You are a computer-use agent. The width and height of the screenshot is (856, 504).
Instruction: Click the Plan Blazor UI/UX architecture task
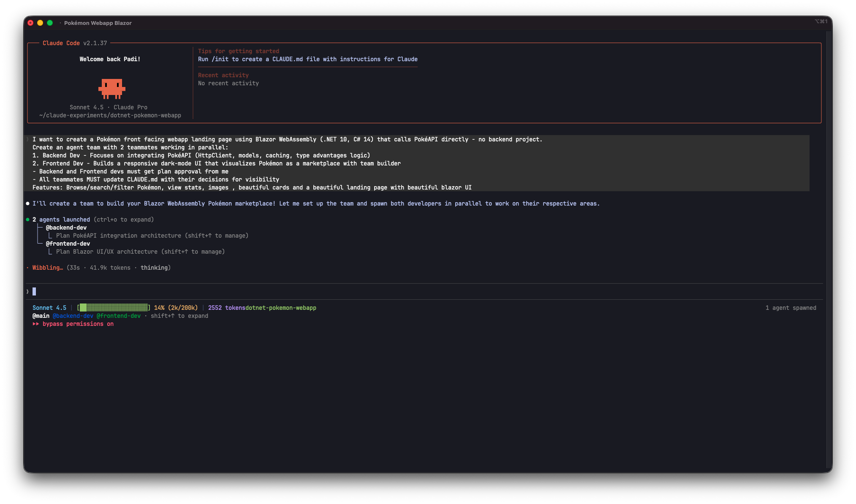tap(107, 252)
